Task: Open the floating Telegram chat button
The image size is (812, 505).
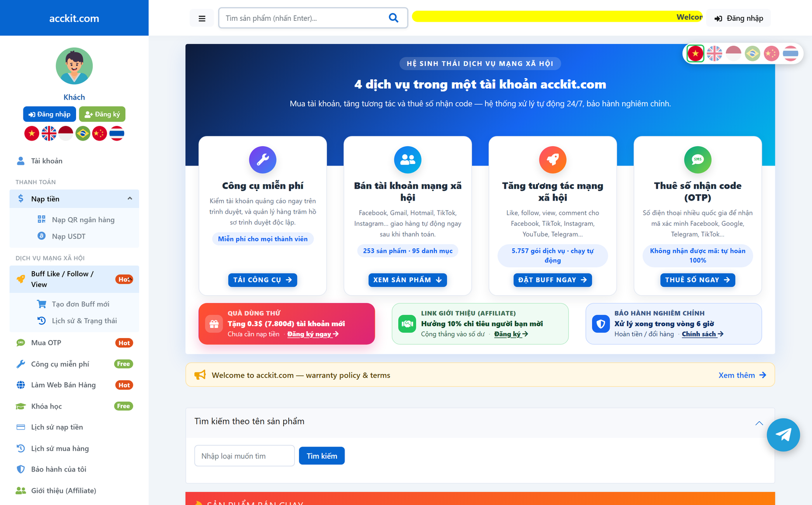Action: point(783,434)
